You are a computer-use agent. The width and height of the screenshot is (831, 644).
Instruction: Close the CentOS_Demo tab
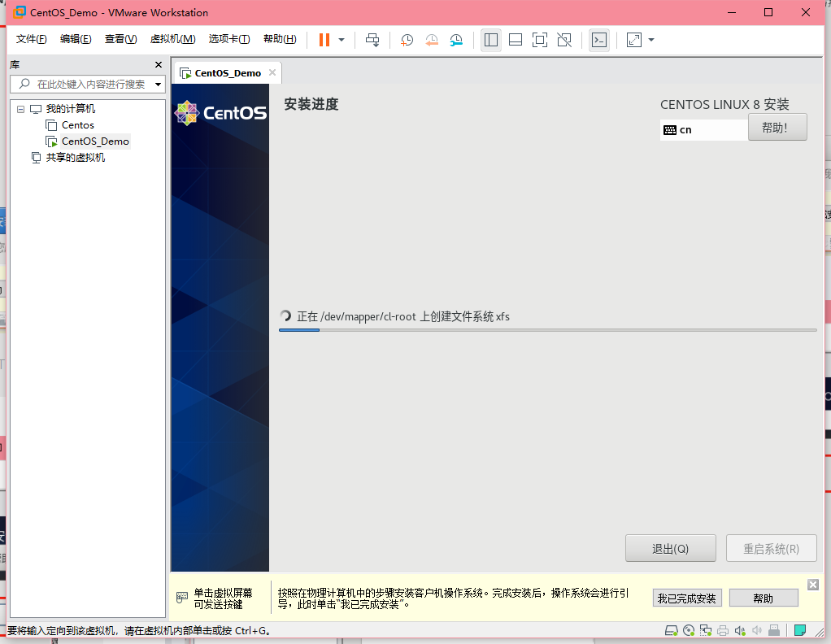click(272, 72)
